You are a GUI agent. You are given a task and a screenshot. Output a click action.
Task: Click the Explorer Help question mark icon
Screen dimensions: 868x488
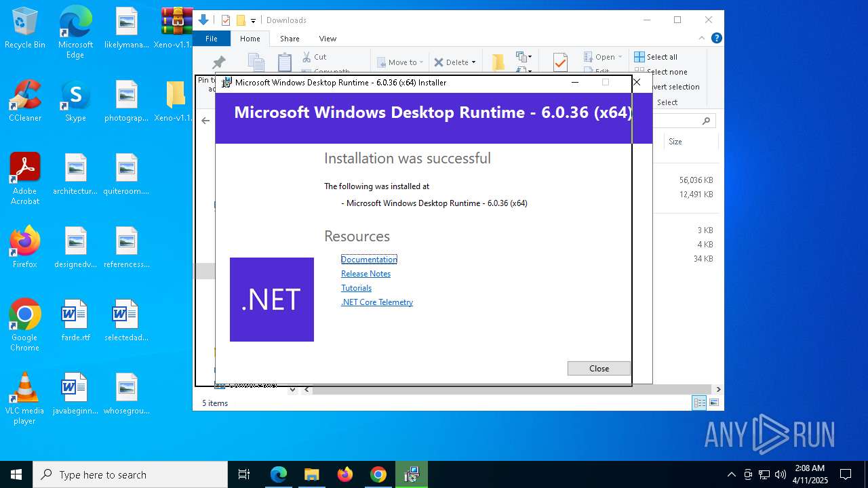716,39
